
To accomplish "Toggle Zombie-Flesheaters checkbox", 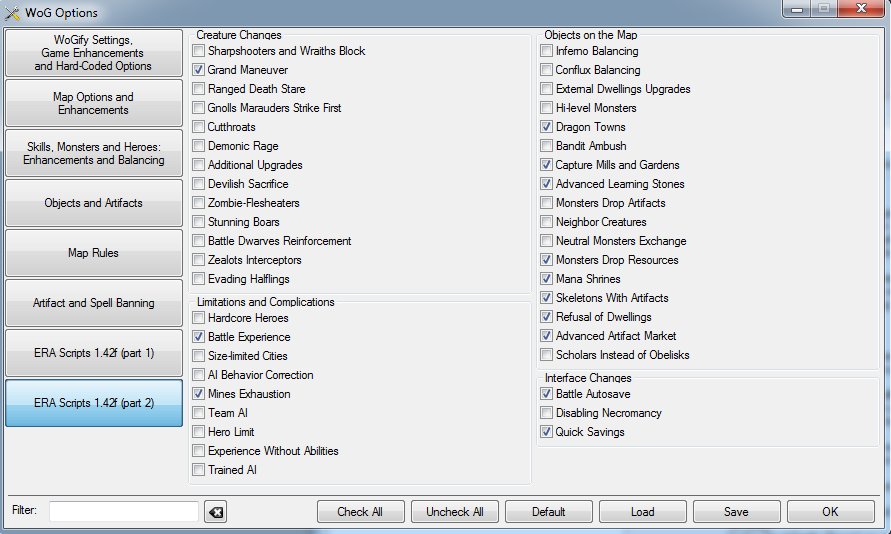I will pos(198,203).
